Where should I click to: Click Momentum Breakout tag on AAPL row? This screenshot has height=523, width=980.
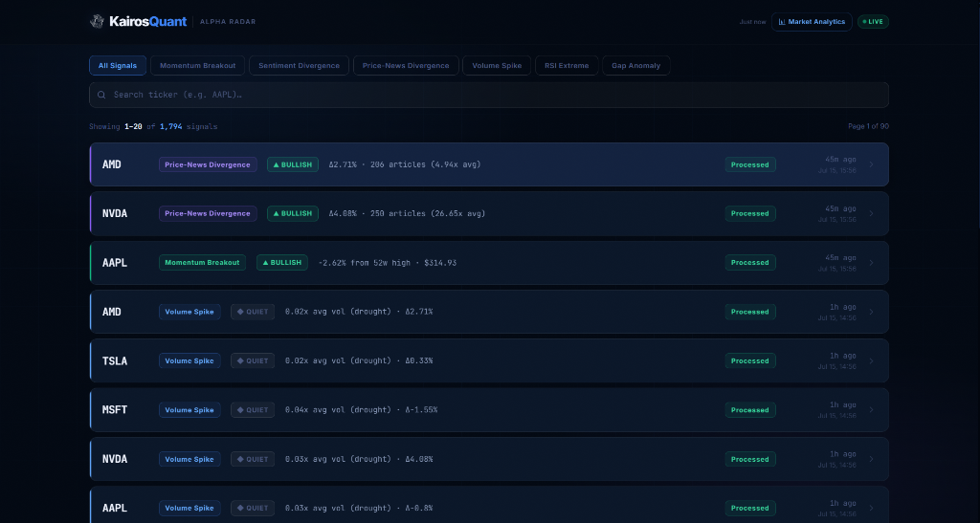coord(202,263)
